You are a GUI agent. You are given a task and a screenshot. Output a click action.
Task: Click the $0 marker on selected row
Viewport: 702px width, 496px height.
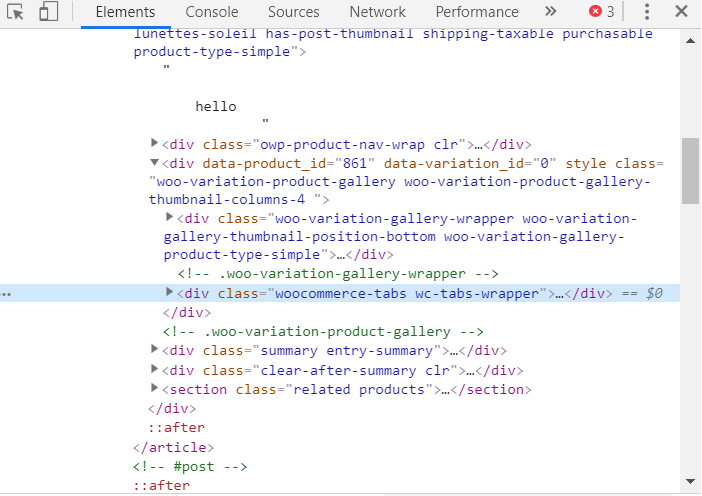click(x=654, y=294)
